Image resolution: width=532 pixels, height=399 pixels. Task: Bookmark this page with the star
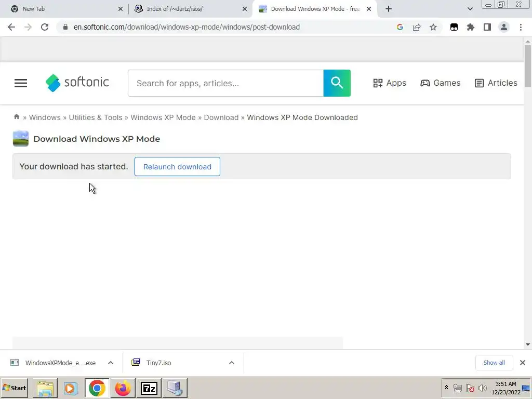[x=433, y=27]
